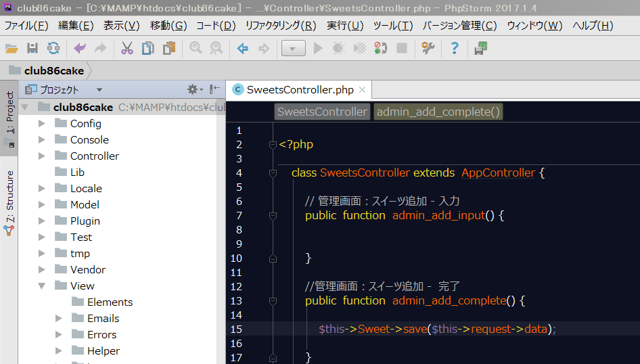Image resolution: width=640 pixels, height=364 pixels.
Task: Expand the Console folder
Action: (42, 139)
